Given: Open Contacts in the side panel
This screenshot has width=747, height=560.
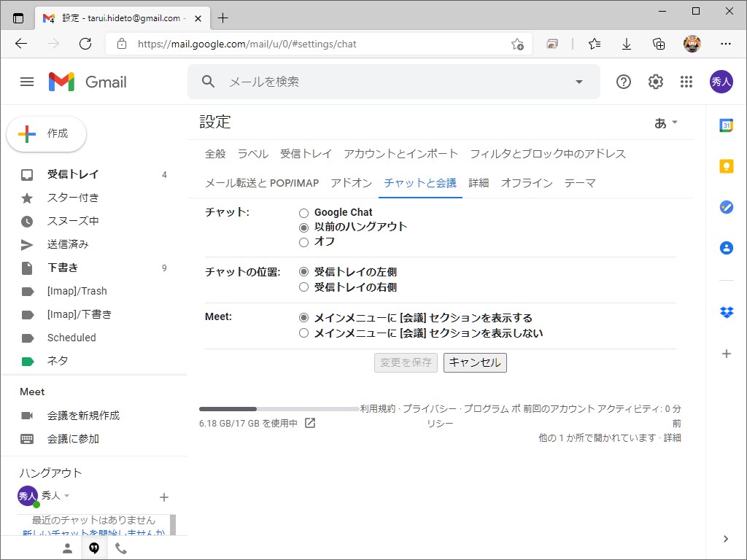Looking at the screenshot, I should coord(726,247).
